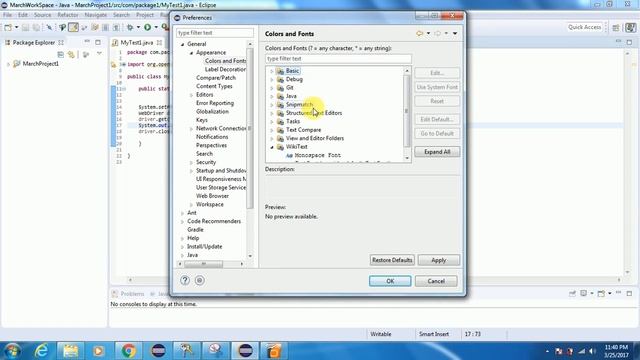Open Google Chrome from taskbar

(x=129, y=351)
